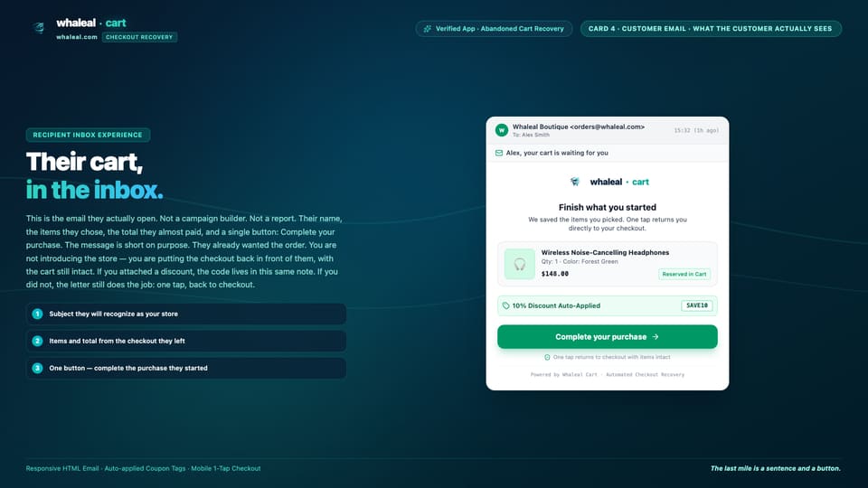The image size is (868, 488).
Task: Open the Verified App Abandoned Cart Recovery pill
Action: 494,29
